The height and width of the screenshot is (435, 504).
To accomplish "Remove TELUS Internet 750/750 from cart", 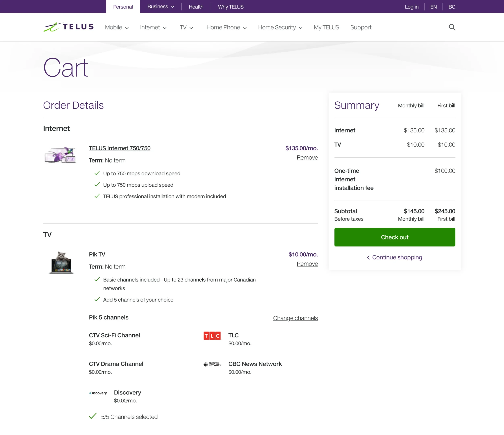I will coord(307,158).
